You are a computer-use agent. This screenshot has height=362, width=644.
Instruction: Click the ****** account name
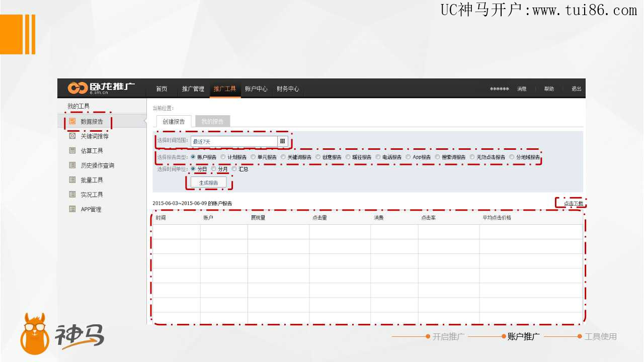(x=499, y=89)
